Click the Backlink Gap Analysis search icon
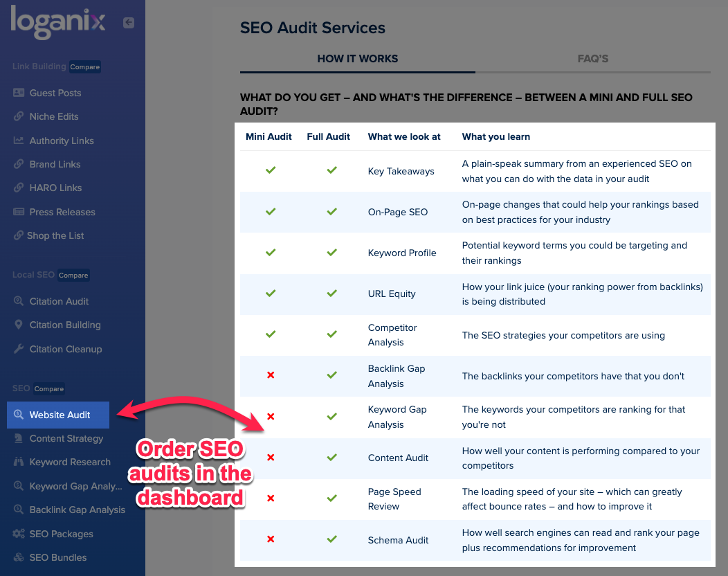This screenshot has width=728, height=576. tap(19, 510)
